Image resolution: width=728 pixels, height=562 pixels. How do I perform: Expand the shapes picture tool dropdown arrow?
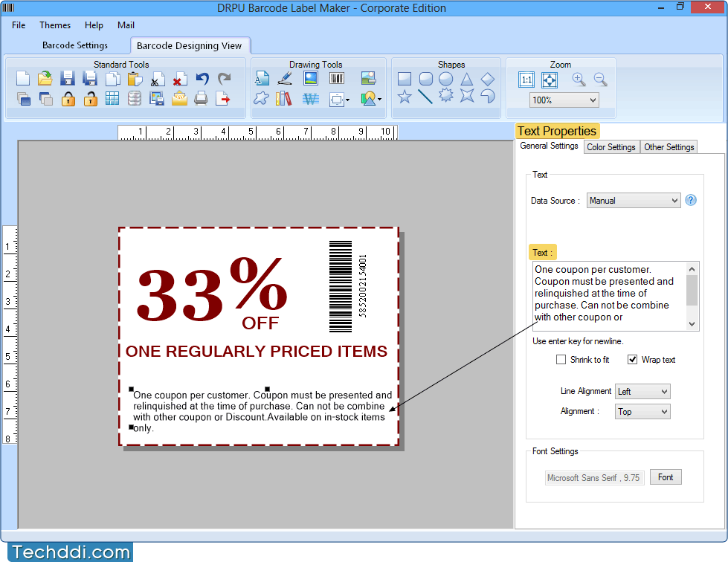[x=379, y=99]
